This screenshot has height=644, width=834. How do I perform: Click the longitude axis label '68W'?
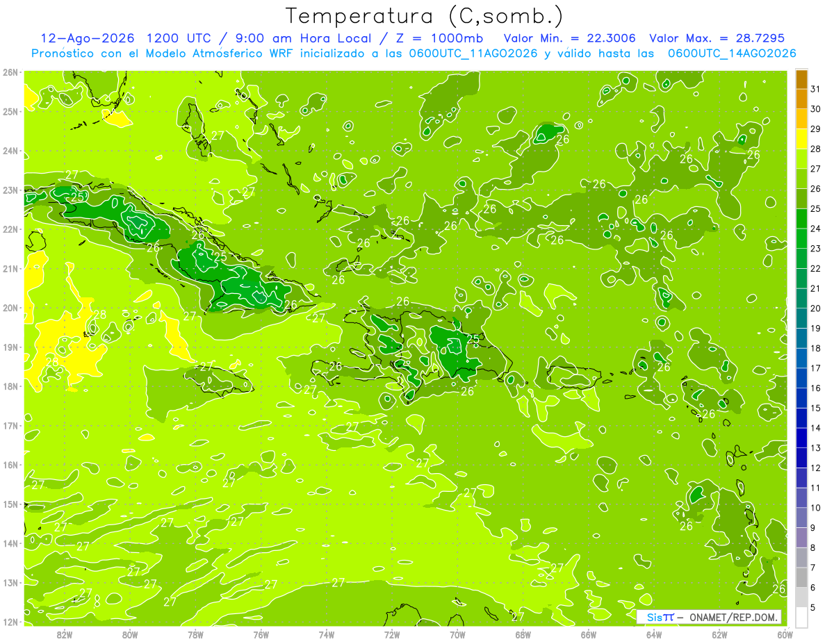coord(523,635)
